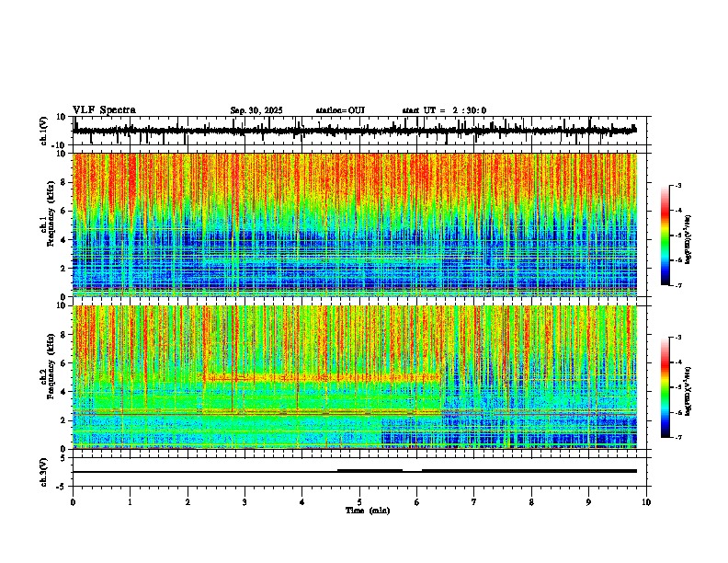Click the ch.2 'Frequency (kHz)' axis label
This screenshot has width=728, height=563.
(51, 366)
